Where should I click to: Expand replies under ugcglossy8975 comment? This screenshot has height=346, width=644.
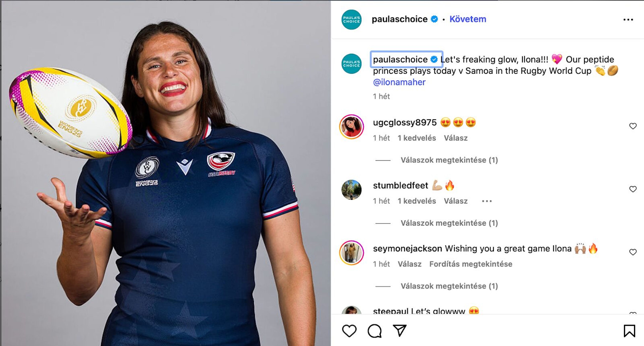tap(449, 160)
